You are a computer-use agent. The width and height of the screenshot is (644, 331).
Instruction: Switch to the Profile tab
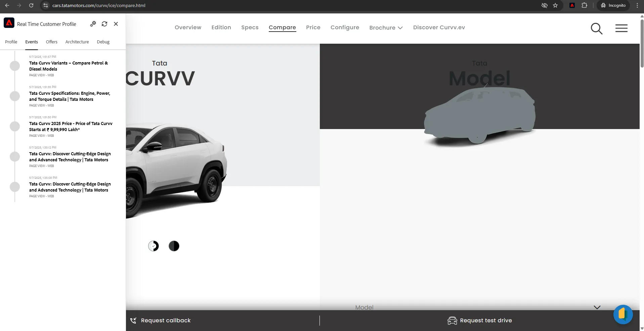[11, 42]
